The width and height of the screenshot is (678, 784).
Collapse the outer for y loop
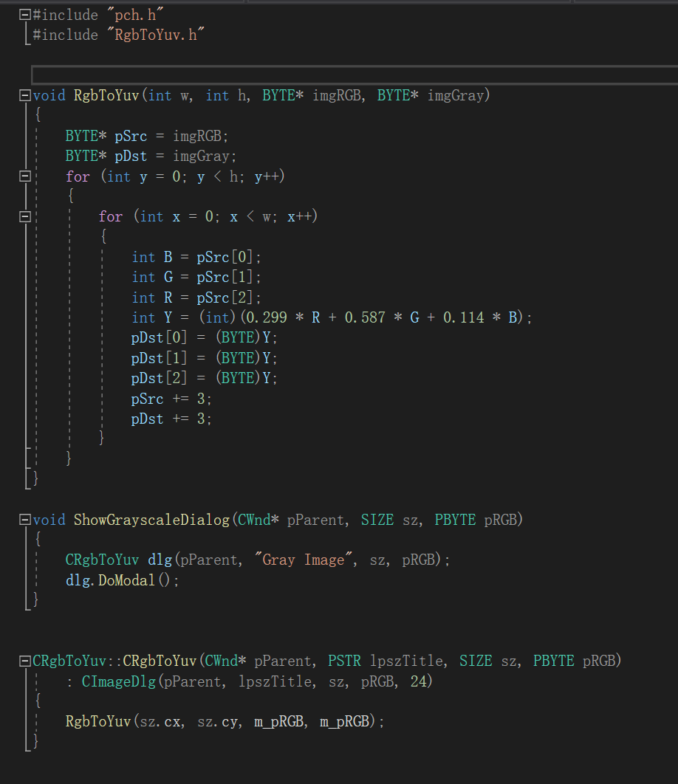(x=24, y=176)
